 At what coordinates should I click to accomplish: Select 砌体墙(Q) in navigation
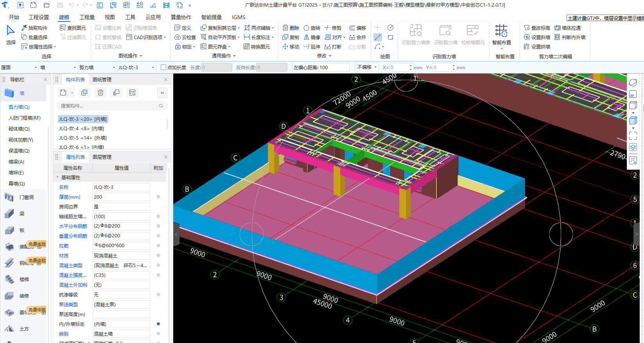click(19, 129)
